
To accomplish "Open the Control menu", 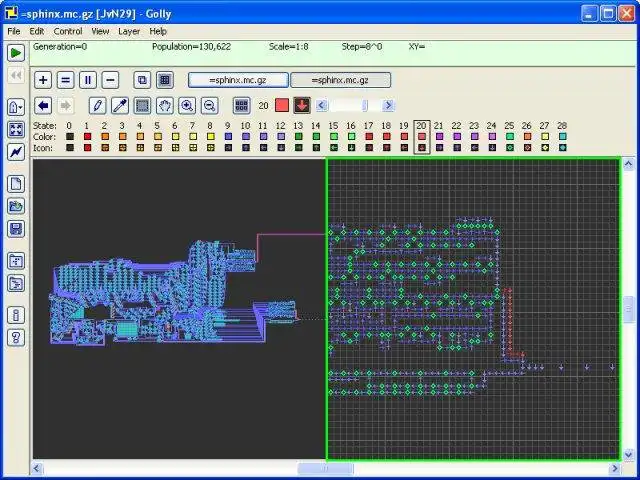I will click(x=68, y=31).
